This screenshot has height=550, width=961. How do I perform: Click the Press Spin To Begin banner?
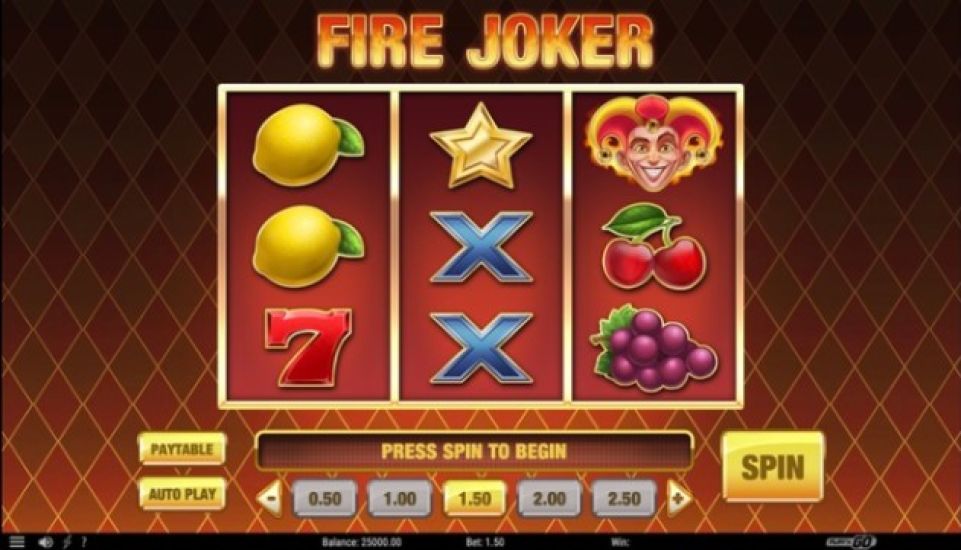[474, 451]
